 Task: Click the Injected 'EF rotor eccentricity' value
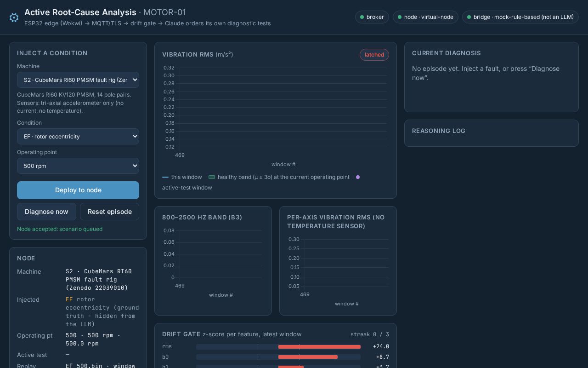click(102, 312)
